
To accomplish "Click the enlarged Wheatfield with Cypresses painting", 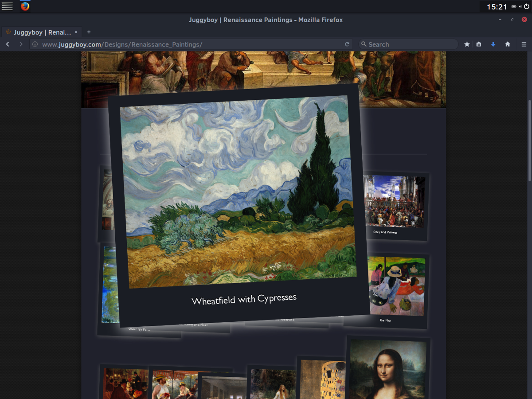I will [238, 192].
